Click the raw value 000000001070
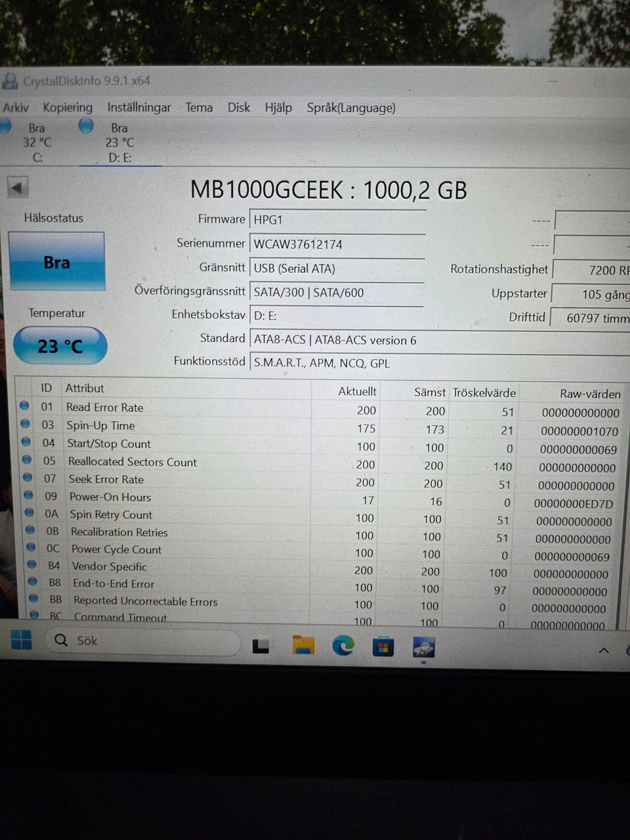This screenshot has width=630, height=840. (x=579, y=431)
